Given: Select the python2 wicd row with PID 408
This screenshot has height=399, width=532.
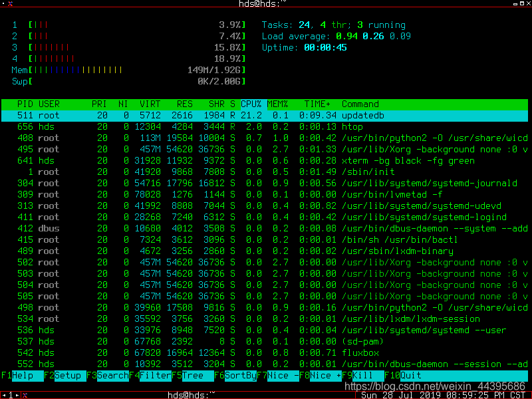Looking at the screenshot, I should 265,138.
